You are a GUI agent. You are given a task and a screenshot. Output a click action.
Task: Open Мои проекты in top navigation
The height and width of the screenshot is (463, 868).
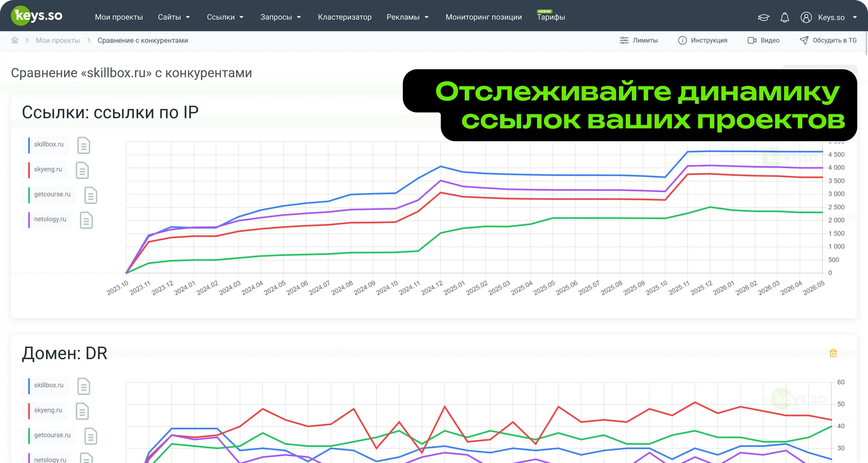[x=119, y=17]
